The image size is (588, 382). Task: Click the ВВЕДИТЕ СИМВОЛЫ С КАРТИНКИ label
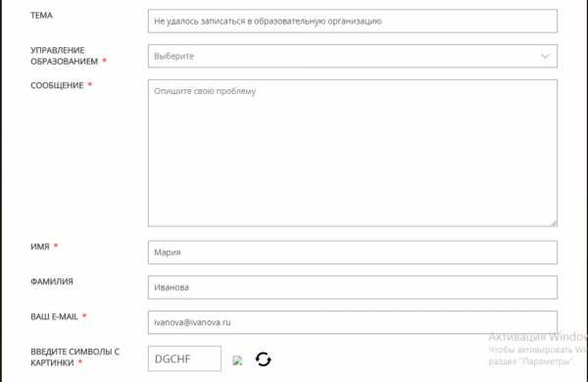click(x=75, y=357)
